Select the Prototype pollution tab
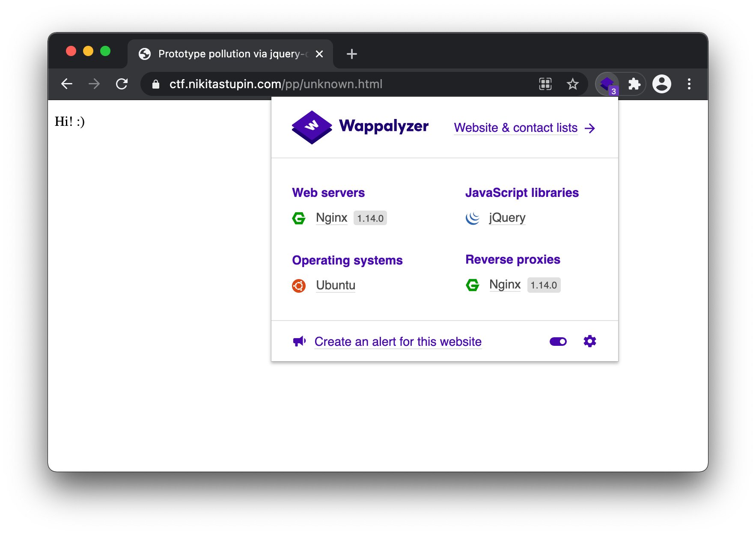The width and height of the screenshot is (756, 535). pos(230,54)
